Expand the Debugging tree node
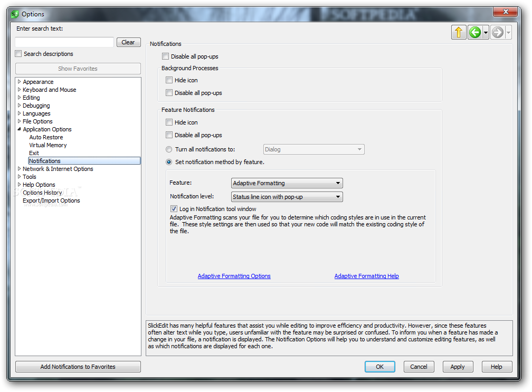The height and width of the screenshot is (392, 532). tap(20, 106)
